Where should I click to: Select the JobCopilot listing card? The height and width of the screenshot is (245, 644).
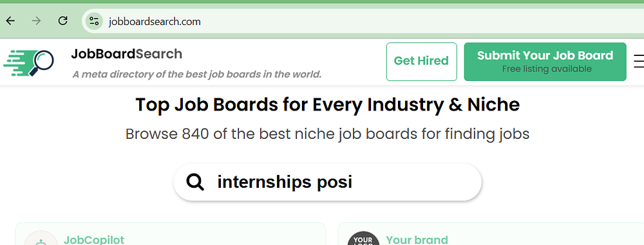coord(171,234)
